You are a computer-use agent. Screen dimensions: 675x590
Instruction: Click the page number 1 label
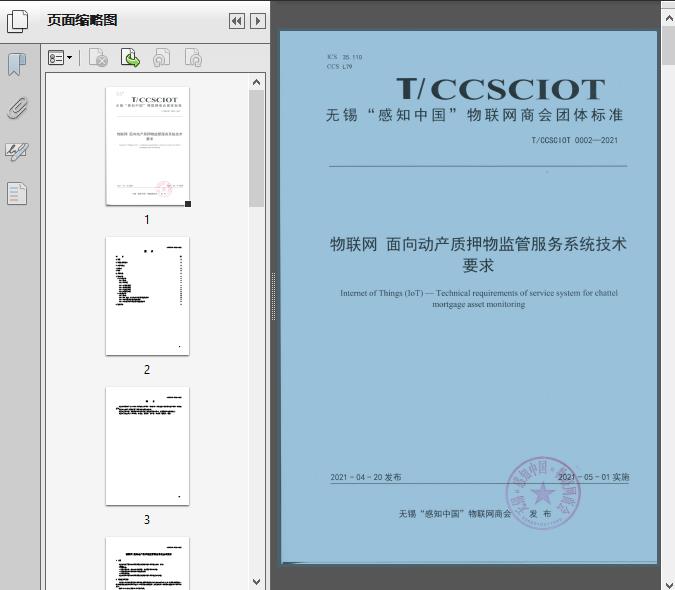[147, 219]
